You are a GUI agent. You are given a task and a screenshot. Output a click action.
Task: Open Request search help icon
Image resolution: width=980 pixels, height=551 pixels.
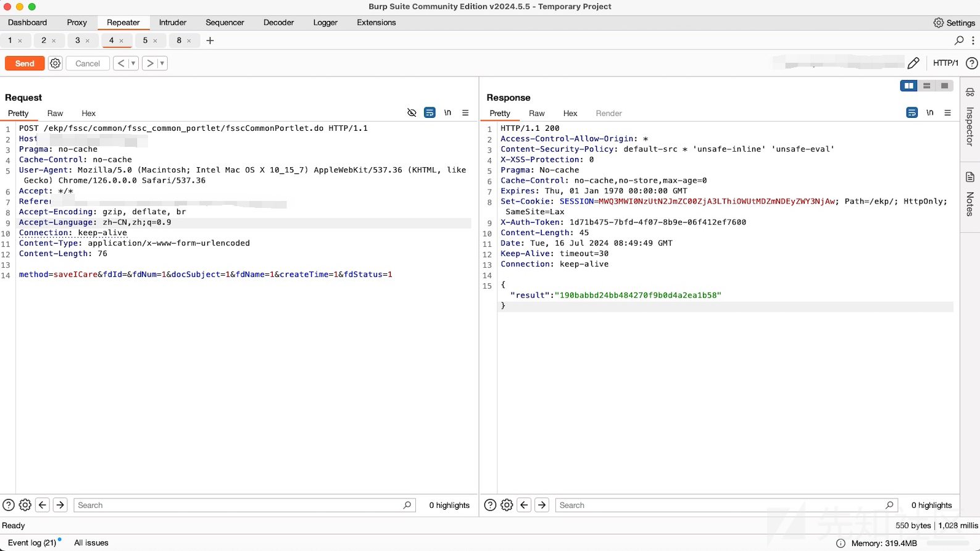(9, 505)
